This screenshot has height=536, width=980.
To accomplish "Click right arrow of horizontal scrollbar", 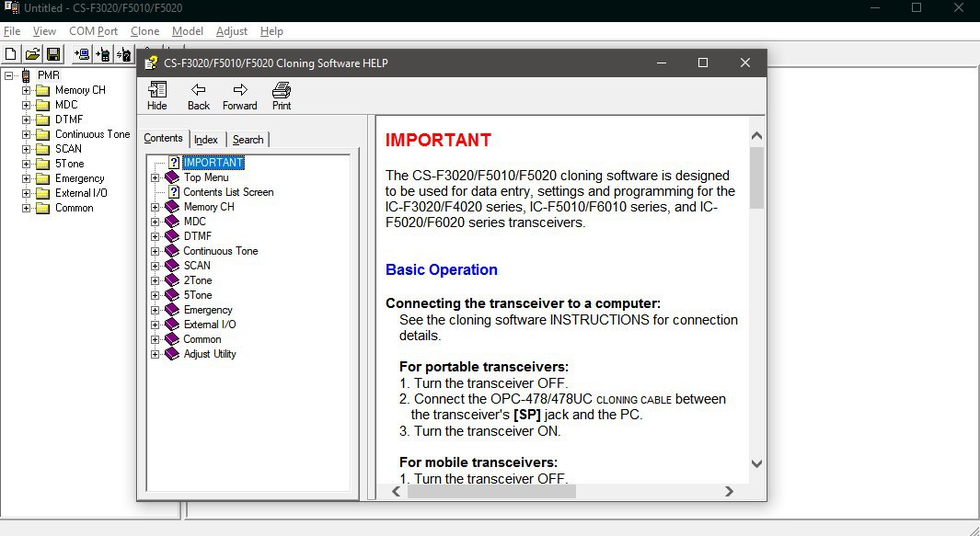I will (729, 492).
